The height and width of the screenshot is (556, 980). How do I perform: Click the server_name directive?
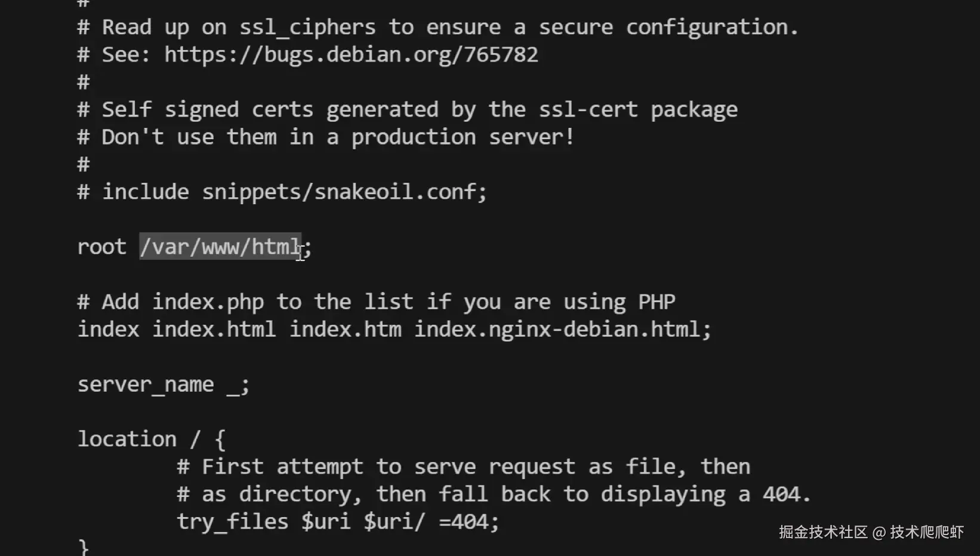click(145, 385)
